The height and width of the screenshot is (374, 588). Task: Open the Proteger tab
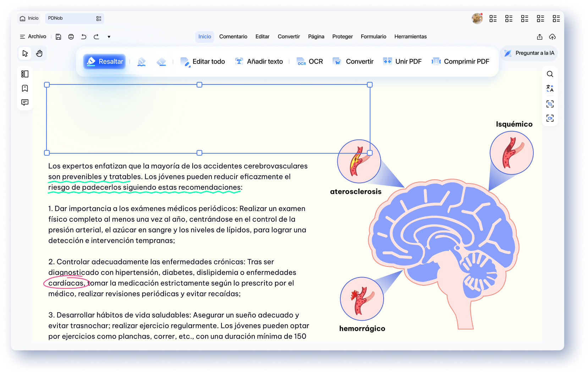[x=342, y=37]
